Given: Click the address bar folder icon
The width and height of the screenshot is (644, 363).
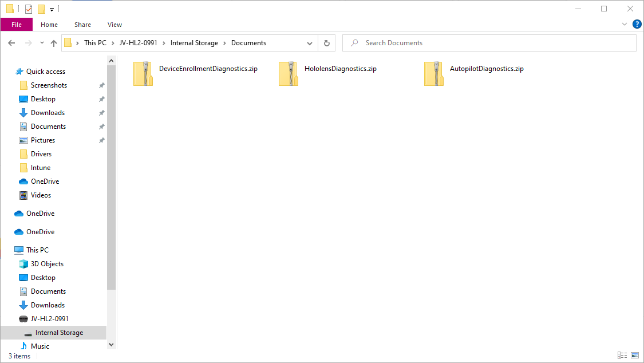Looking at the screenshot, I should [x=68, y=43].
